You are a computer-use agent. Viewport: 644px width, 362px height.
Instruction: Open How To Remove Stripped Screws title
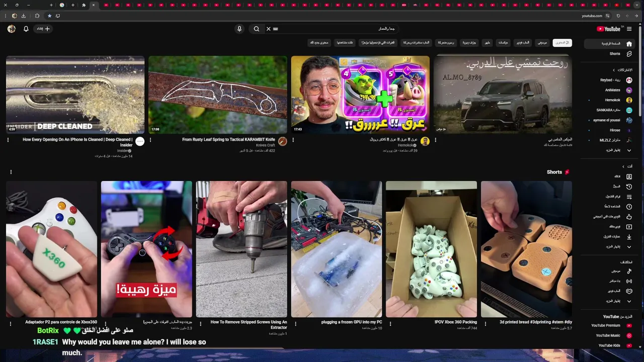coord(249,324)
